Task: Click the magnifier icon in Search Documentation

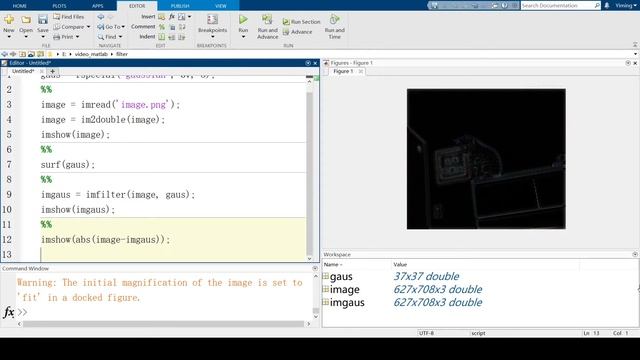Action: pos(597,6)
